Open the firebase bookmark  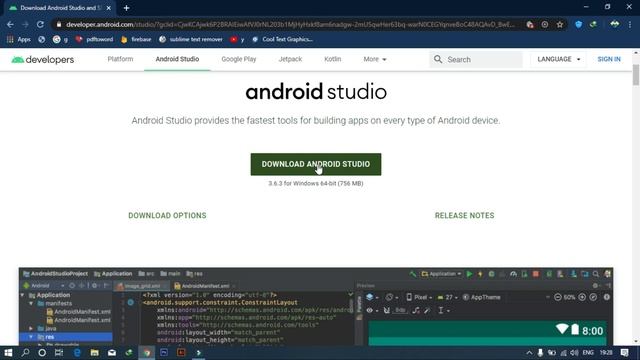pos(136,39)
